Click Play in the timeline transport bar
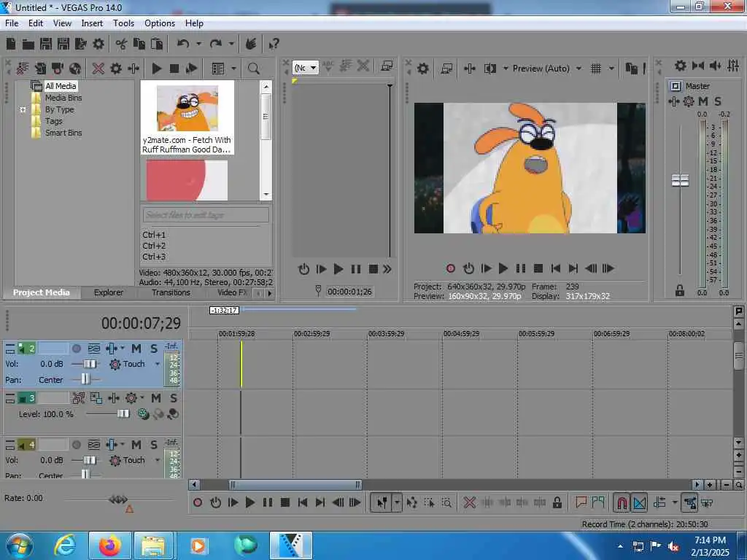Image resolution: width=747 pixels, height=560 pixels. click(249, 502)
